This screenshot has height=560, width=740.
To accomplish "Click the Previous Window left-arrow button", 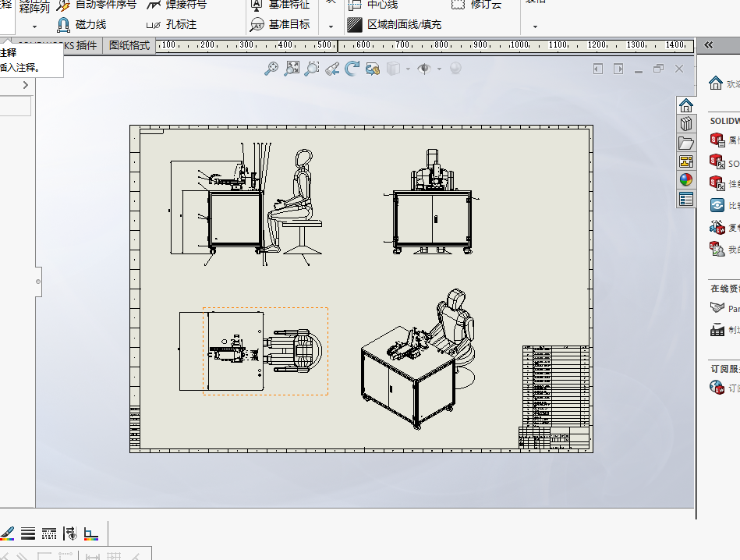I will (x=598, y=69).
